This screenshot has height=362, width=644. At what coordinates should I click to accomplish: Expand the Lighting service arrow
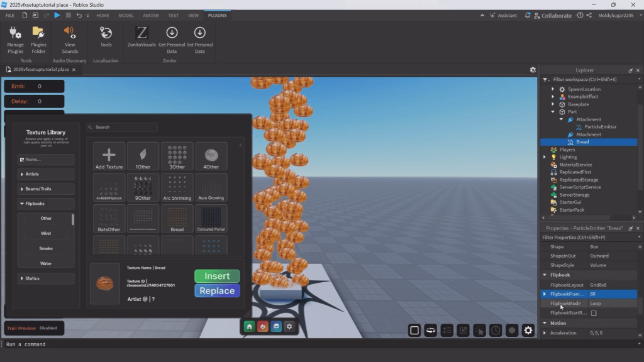(545, 156)
